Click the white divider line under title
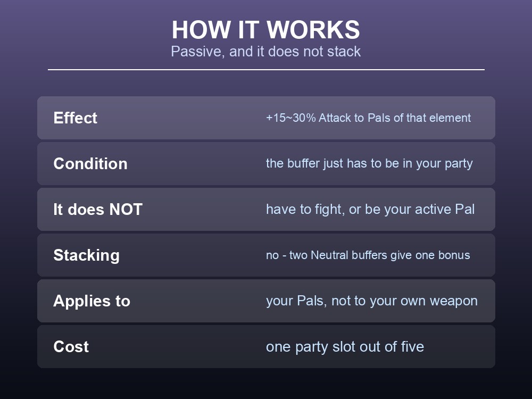Viewport: 532px width, 399px height. point(266,70)
